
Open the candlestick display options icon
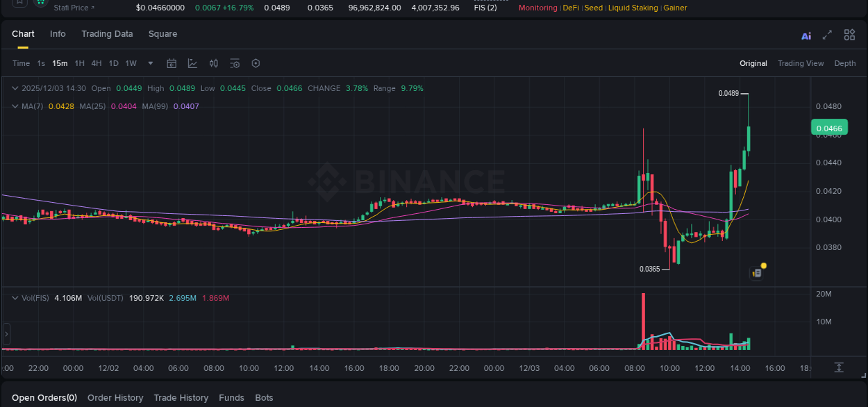pos(213,63)
